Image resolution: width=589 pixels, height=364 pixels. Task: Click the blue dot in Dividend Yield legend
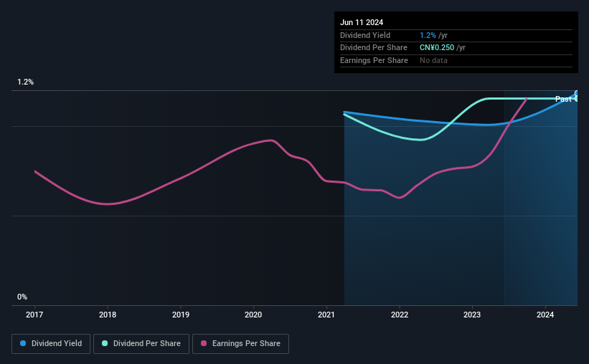[x=23, y=343]
